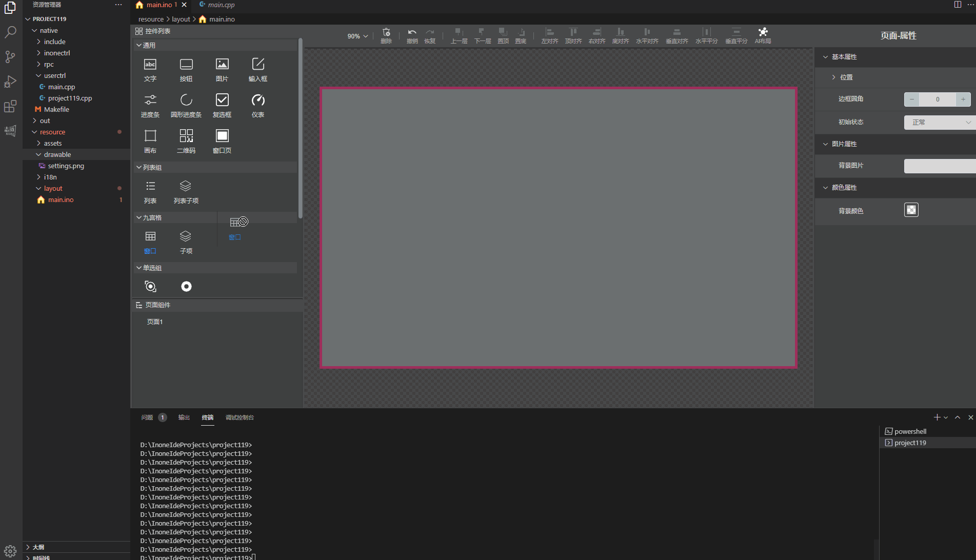Select 页面1 in page components
Viewport: 976px width, 560px height.
click(x=155, y=322)
